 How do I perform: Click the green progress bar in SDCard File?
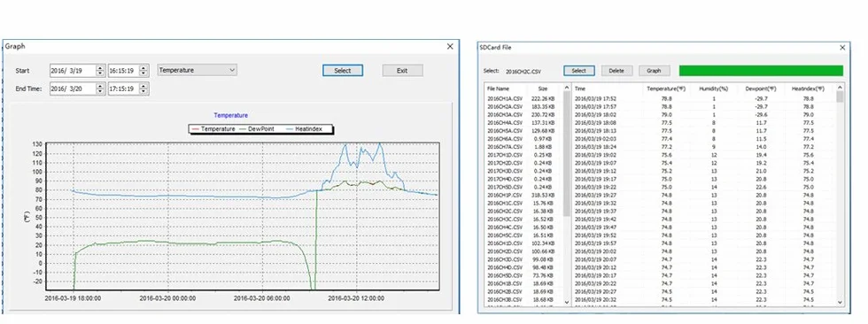pos(761,71)
